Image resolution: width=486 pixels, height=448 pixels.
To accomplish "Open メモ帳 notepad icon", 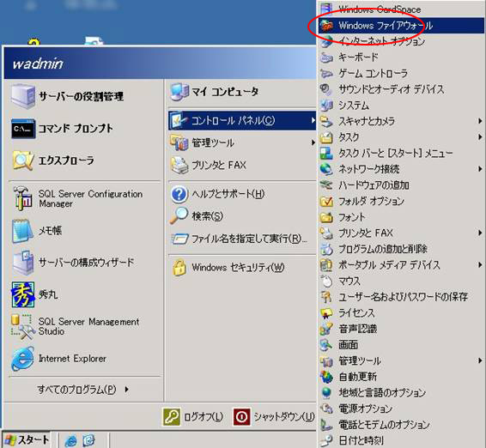I will (22, 231).
